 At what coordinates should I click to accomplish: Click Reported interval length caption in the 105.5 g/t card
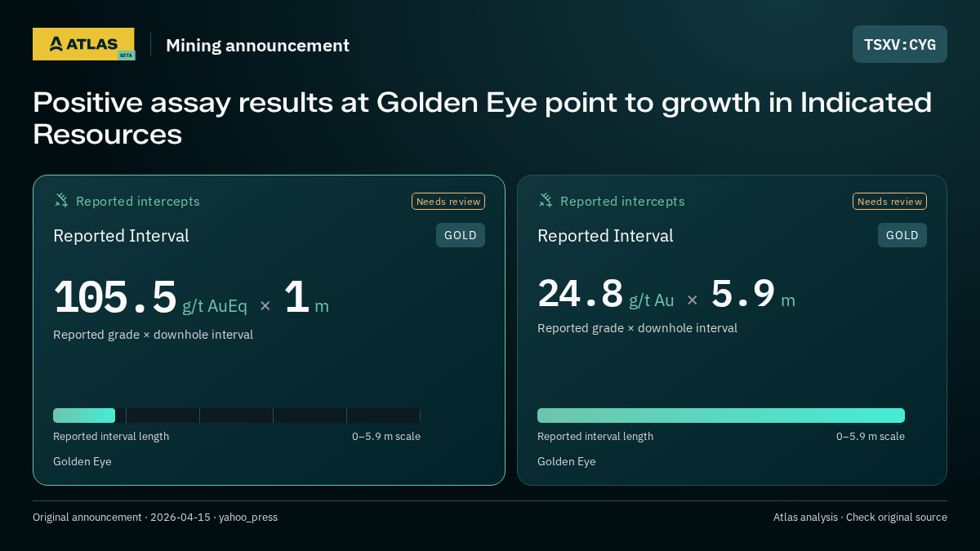[111, 437]
